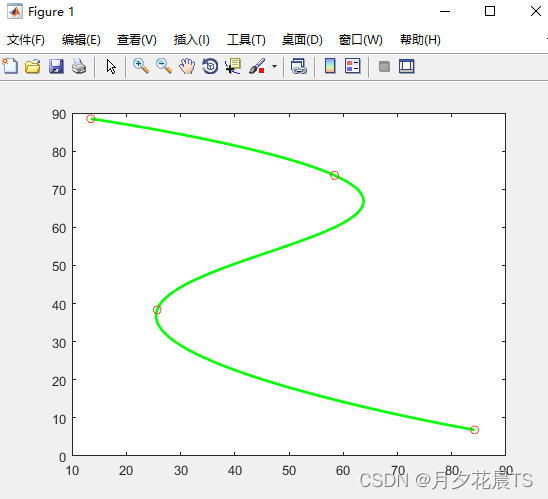Hide plot tools with the gray square icon
Viewport: 548px width, 499px height.
click(x=384, y=66)
